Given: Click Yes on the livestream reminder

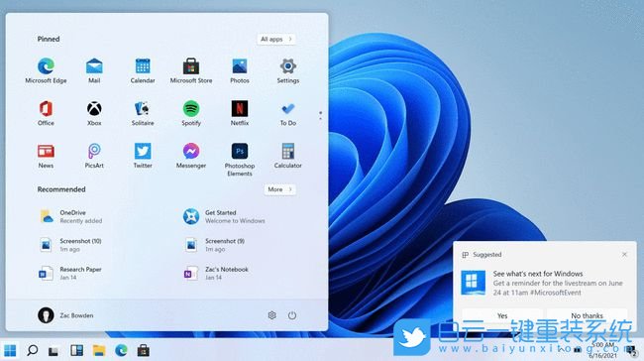Looking at the screenshot, I should (502, 315).
